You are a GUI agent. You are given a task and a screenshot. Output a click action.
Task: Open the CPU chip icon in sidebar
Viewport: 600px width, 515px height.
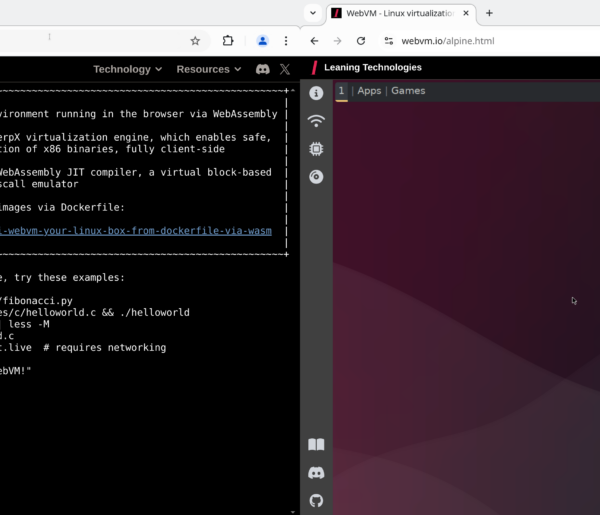tap(316, 149)
